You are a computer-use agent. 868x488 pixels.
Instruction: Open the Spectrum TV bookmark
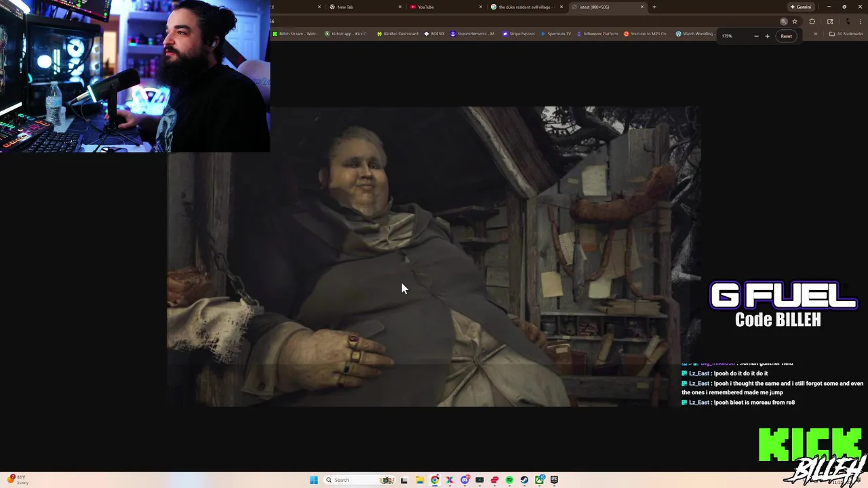(556, 34)
